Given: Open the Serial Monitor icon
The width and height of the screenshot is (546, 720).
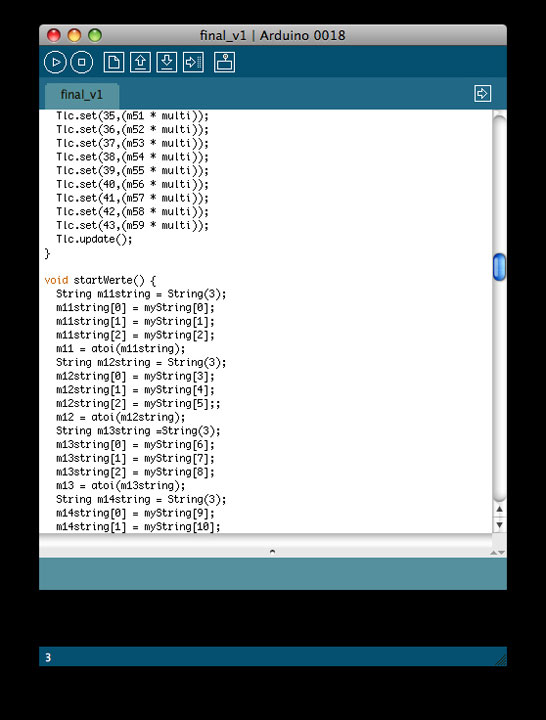Looking at the screenshot, I should coord(225,62).
